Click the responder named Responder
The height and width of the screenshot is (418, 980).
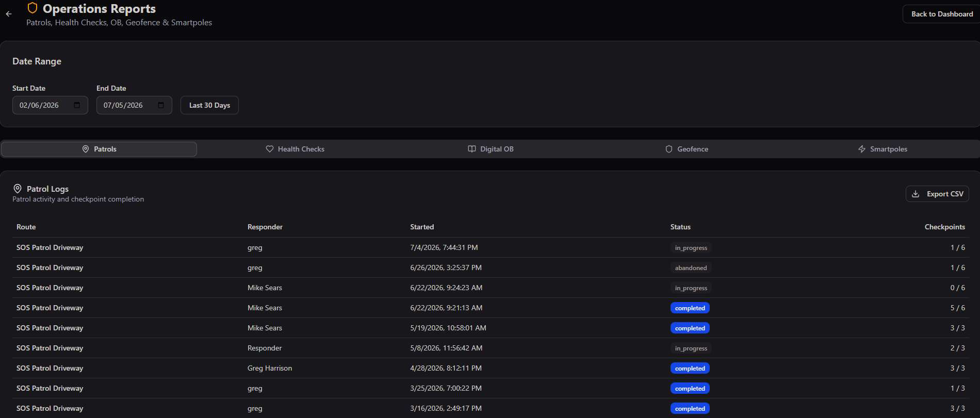click(x=265, y=348)
